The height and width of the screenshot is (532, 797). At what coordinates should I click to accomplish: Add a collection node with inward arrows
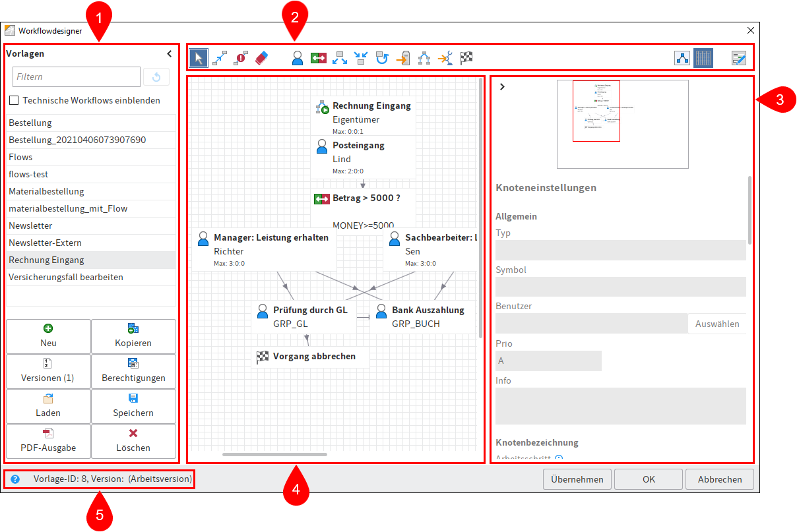pyautogui.click(x=361, y=58)
